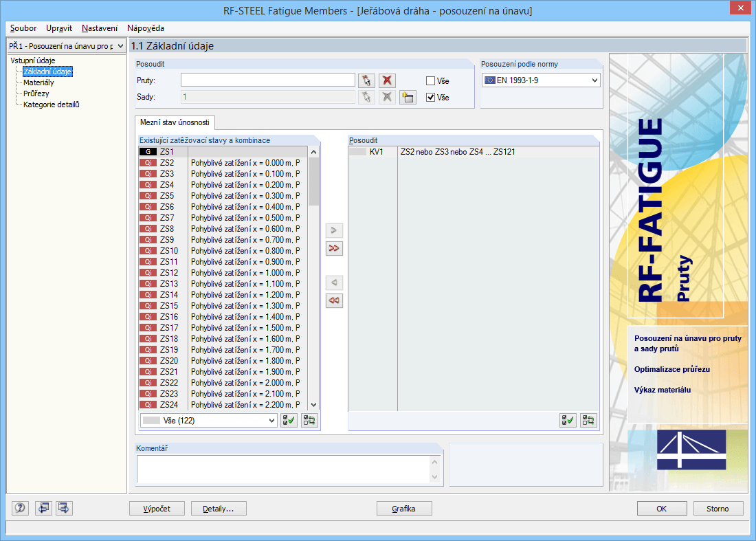
Task: Cancel with the Storno button
Action: [x=718, y=508]
